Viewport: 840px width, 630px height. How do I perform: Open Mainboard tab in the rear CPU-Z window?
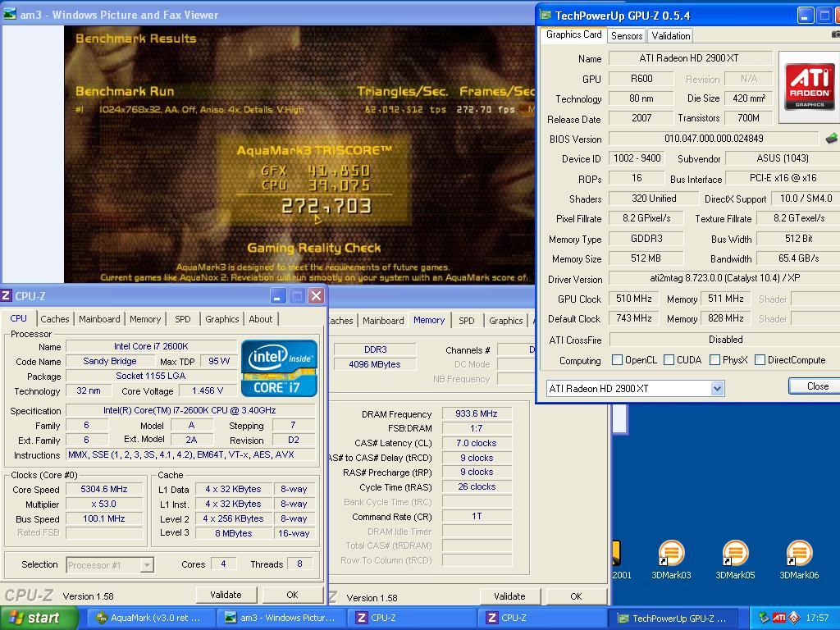pos(383,321)
